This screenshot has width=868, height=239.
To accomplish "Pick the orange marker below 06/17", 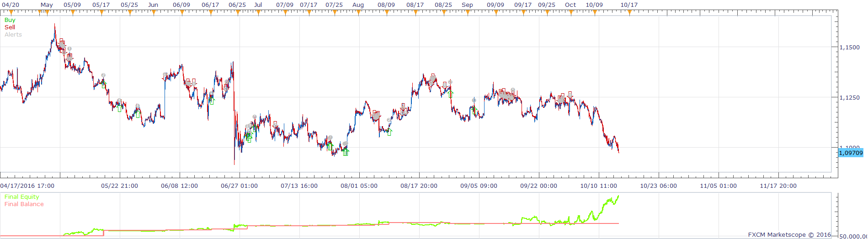I will click(210, 12).
